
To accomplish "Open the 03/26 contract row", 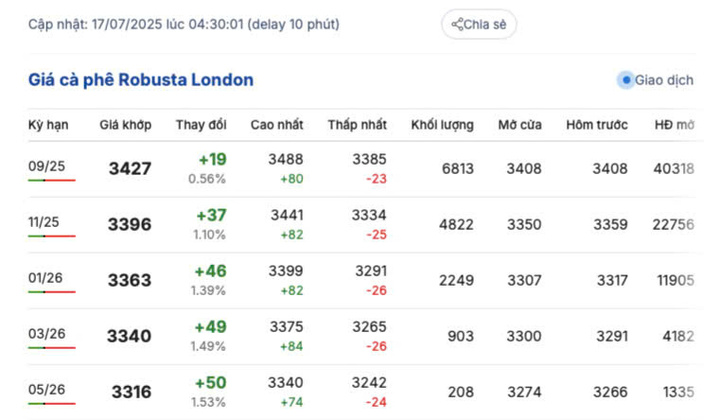I will click(46, 334).
